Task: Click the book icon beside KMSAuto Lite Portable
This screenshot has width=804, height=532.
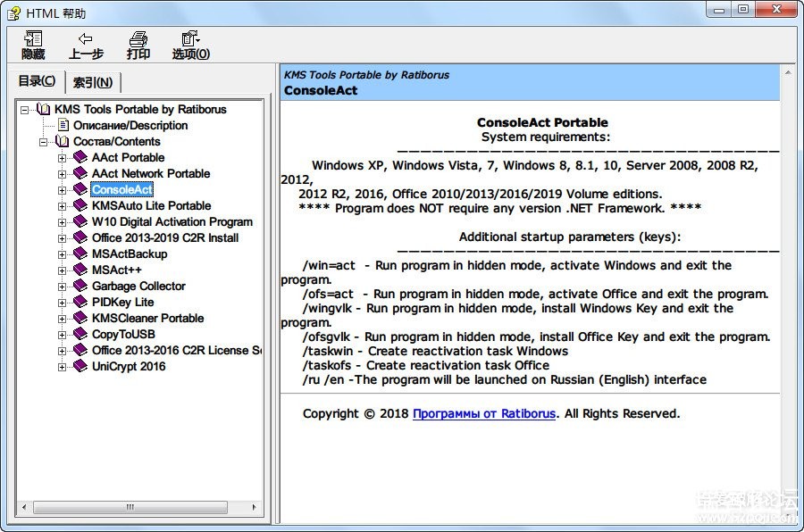Action: 80,205
